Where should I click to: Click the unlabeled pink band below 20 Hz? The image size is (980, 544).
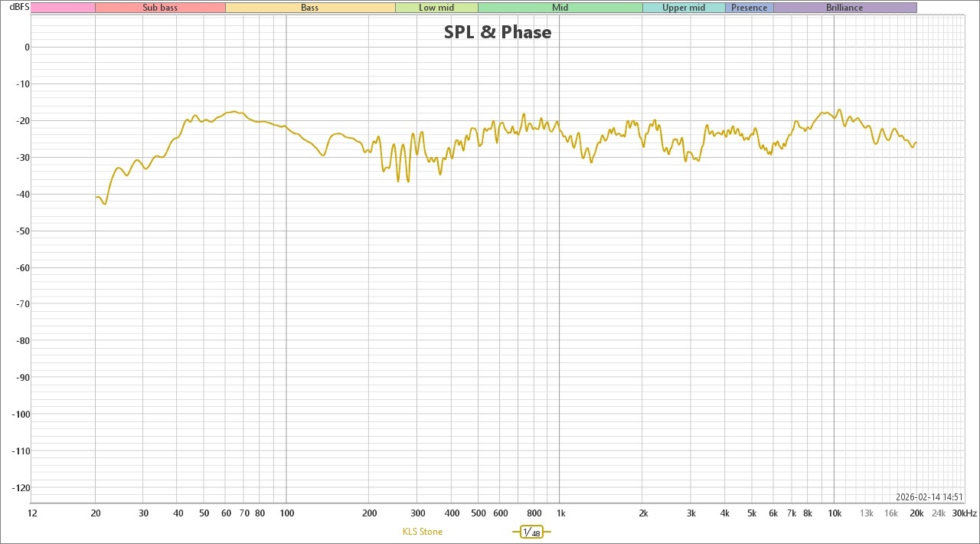pos(63,8)
